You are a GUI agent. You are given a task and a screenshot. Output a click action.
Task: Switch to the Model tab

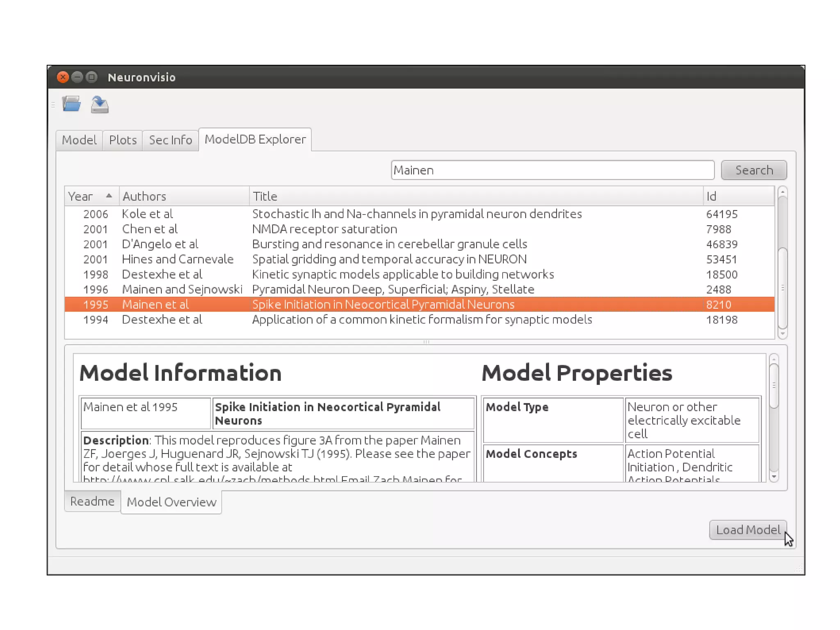click(x=79, y=140)
